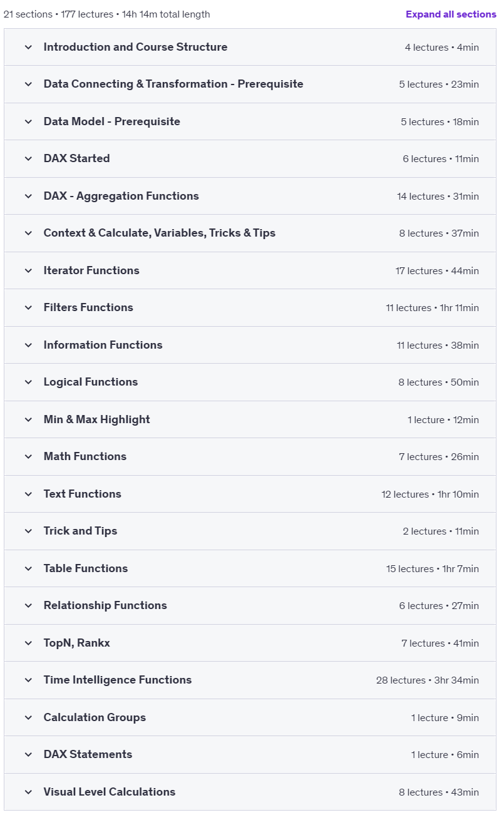Open the Time Intelligence Functions section title
504x815 pixels.
point(118,680)
